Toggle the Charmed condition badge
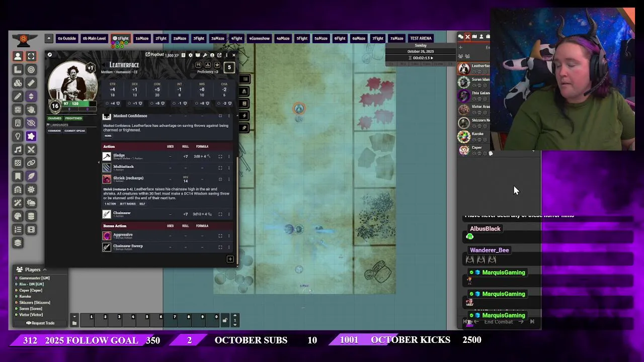 (x=54, y=118)
